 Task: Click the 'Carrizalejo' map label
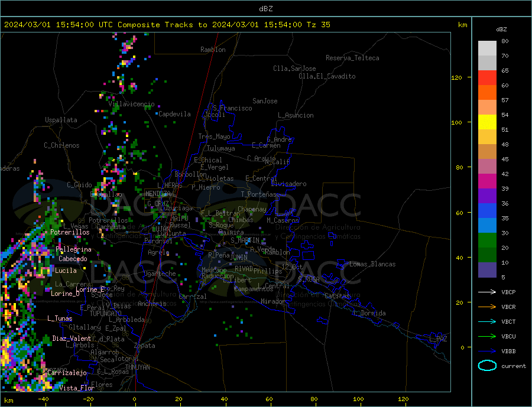pyautogui.click(x=67, y=373)
